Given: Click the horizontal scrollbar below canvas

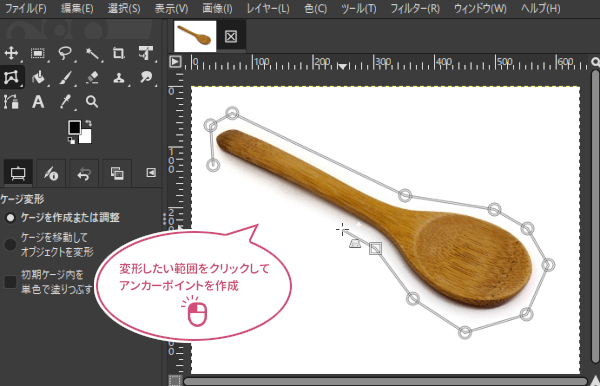Looking at the screenshot, I should (x=385, y=381).
